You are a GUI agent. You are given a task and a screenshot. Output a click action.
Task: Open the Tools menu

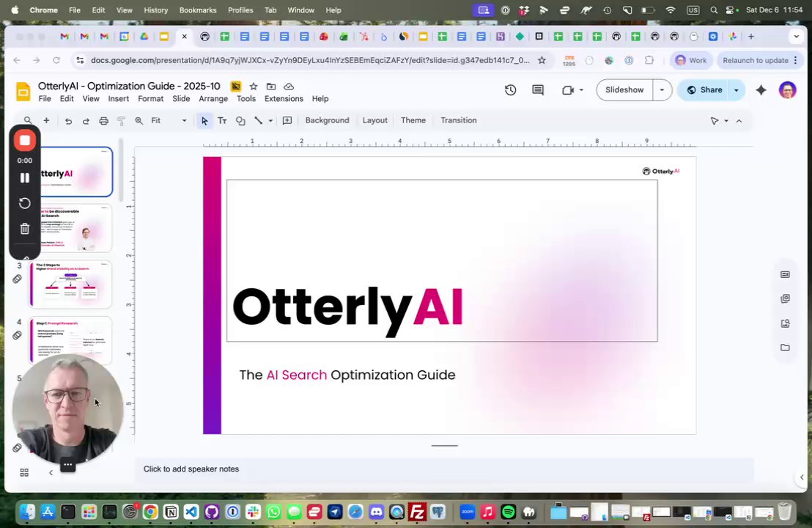(x=246, y=98)
